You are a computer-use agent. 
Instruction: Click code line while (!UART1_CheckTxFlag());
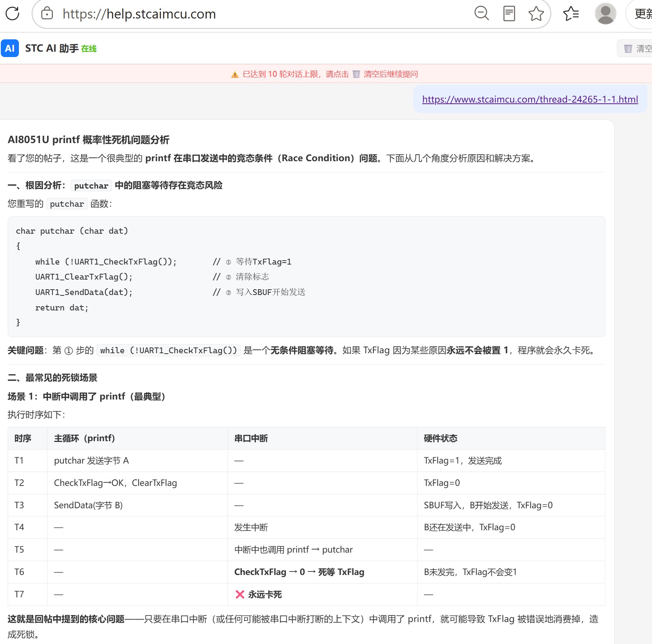(x=106, y=261)
